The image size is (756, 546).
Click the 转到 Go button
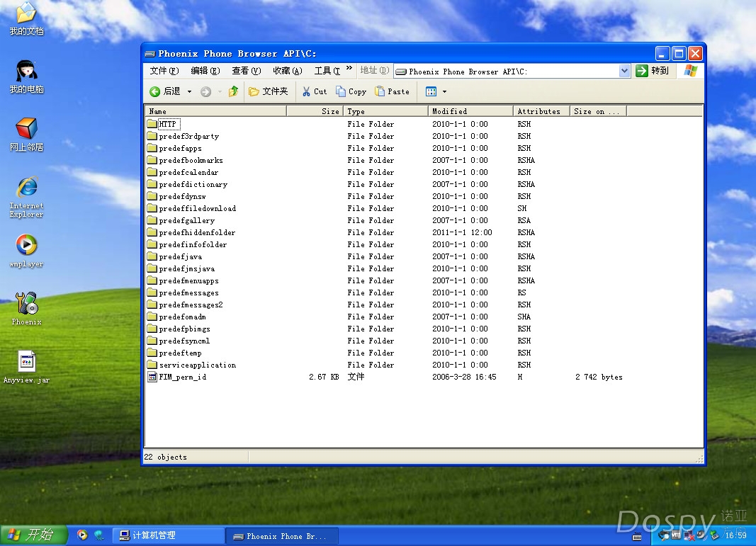pos(653,71)
